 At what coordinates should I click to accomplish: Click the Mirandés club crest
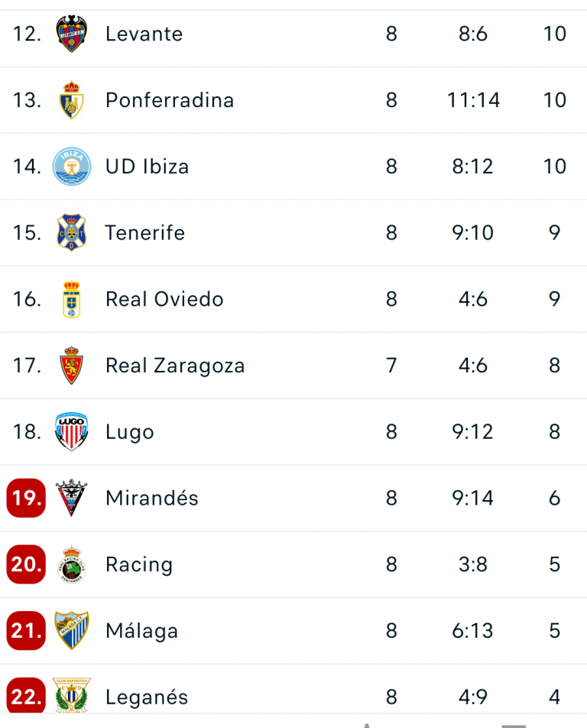(72, 498)
